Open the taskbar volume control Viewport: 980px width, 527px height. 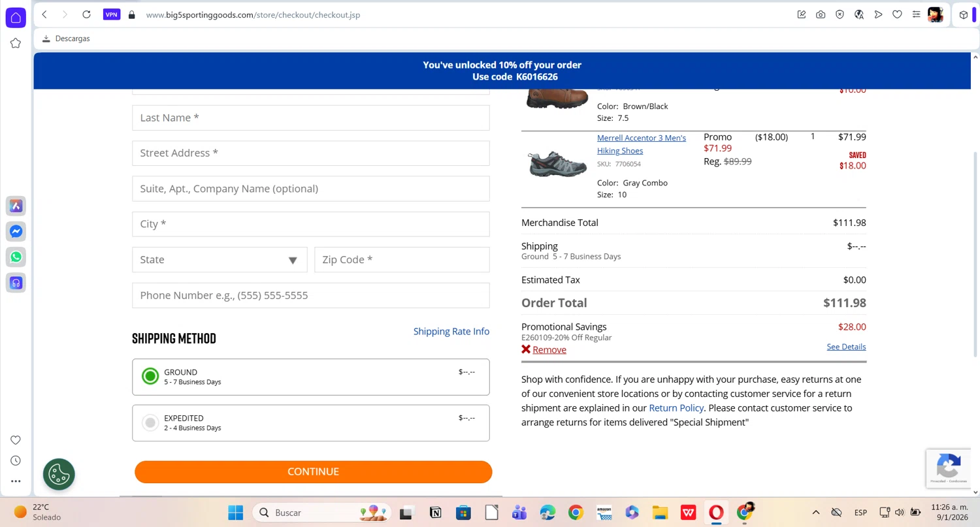point(900,513)
